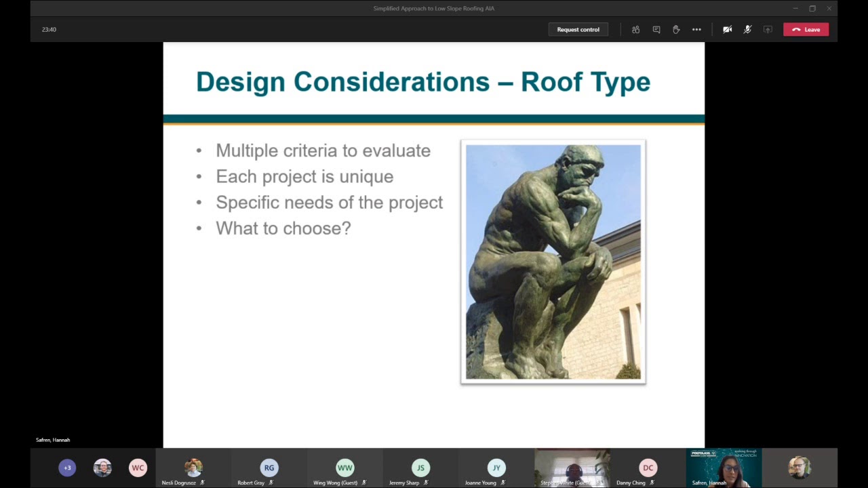
Task: Unmute the microphone
Action: point(747,30)
